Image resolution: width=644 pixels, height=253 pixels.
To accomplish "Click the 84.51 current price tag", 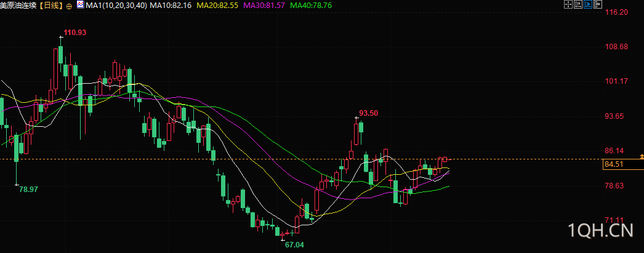I will (623, 165).
